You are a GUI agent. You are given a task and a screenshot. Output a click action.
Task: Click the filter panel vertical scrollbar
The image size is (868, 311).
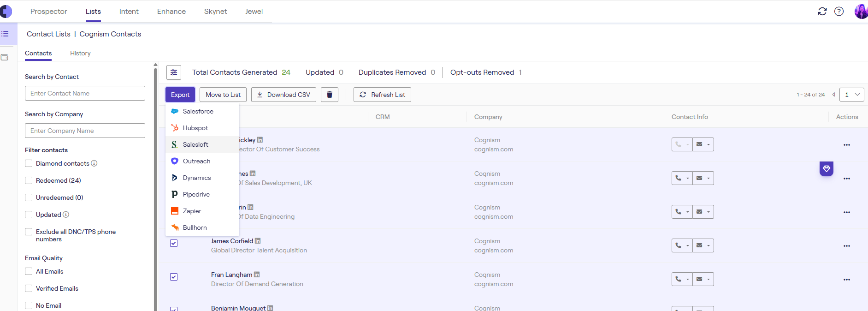click(155, 185)
